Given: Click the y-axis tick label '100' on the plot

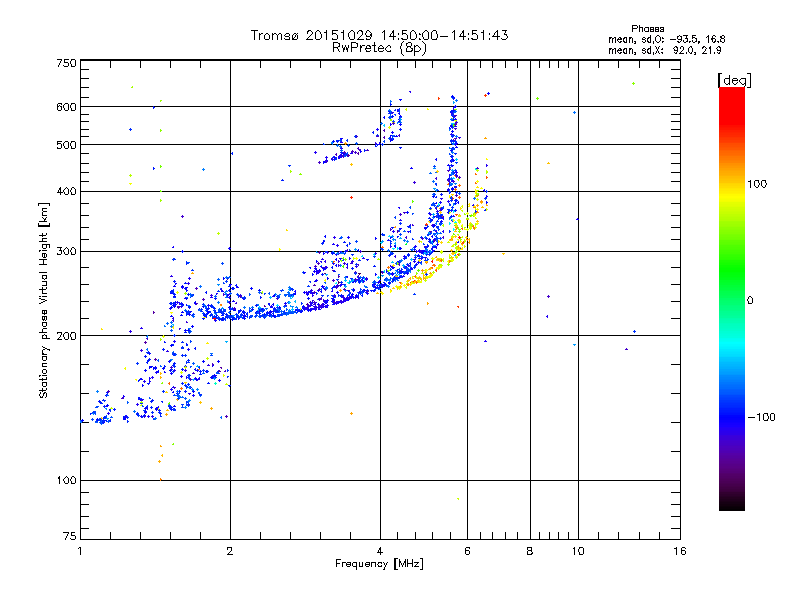Looking at the screenshot, I should pos(66,481).
